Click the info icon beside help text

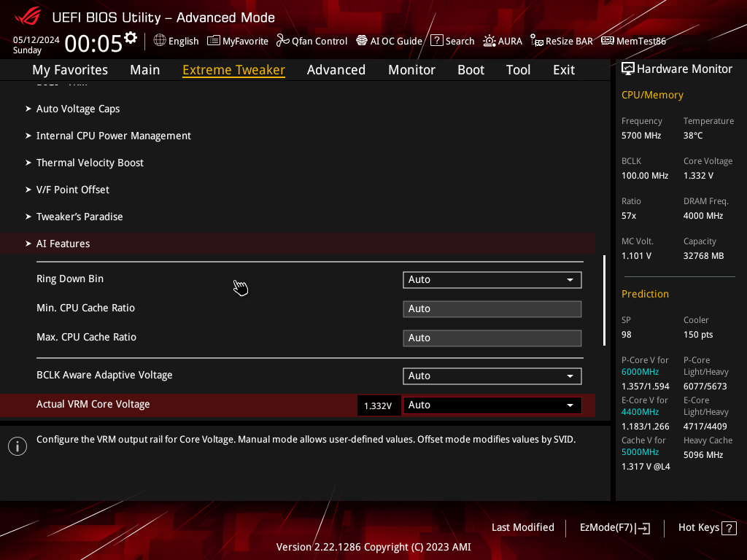18,446
